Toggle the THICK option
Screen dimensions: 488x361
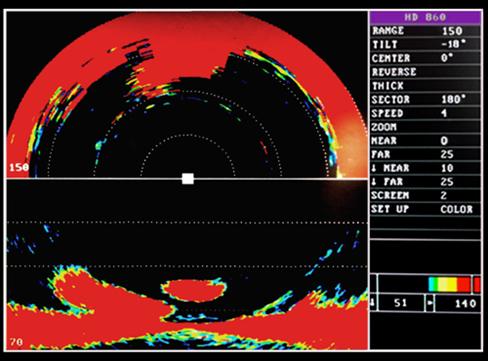pos(426,86)
